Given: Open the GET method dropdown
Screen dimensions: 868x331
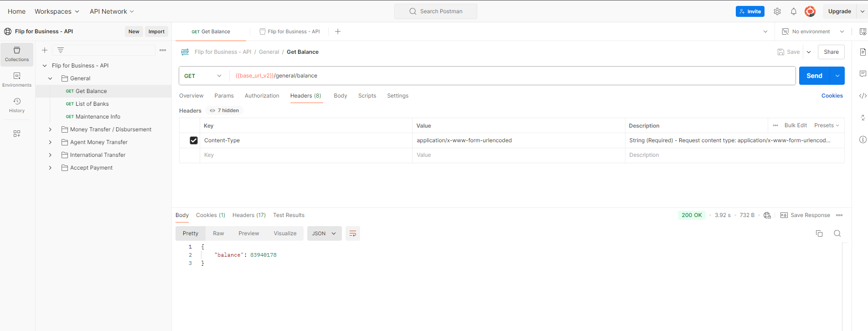Looking at the screenshot, I should tap(203, 76).
